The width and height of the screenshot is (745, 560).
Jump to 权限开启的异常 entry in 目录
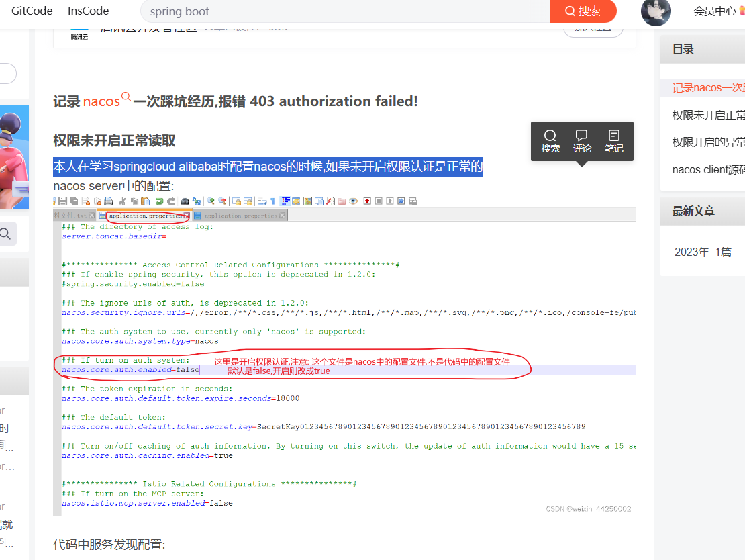(708, 142)
